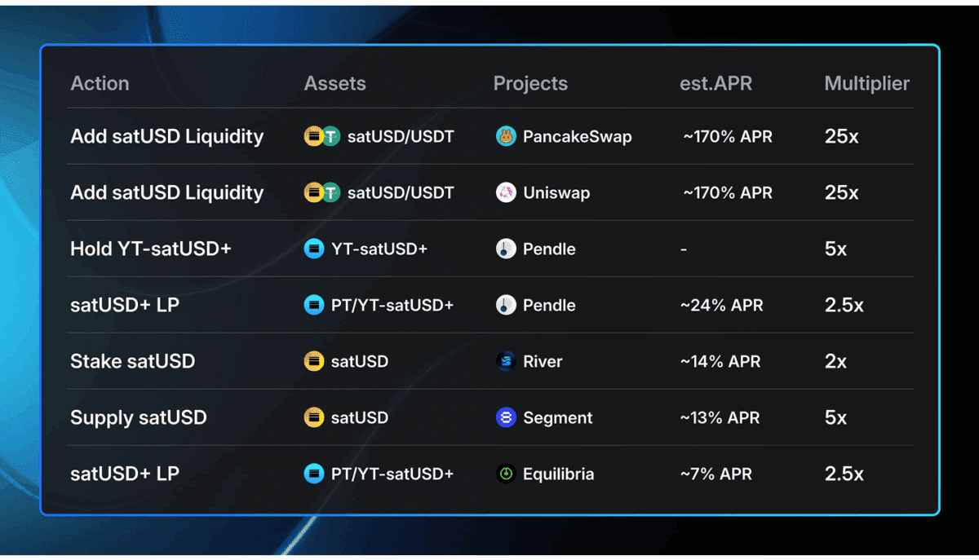Click the River project icon
979x560 pixels.
click(x=506, y=361)
